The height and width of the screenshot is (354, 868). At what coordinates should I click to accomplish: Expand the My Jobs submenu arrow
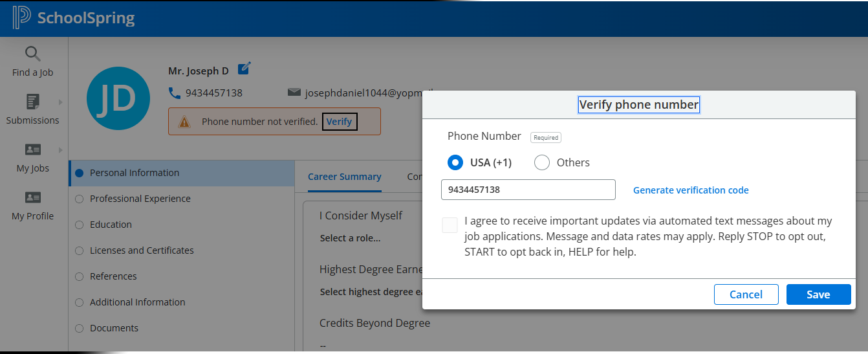(x=61, y=150)
